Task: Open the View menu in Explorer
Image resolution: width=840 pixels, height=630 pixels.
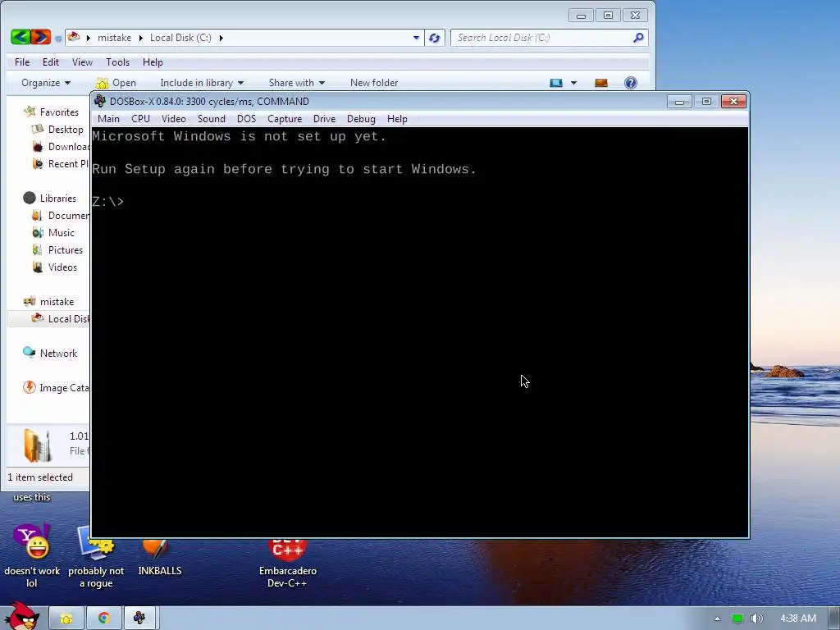Action: pos(82,62)
